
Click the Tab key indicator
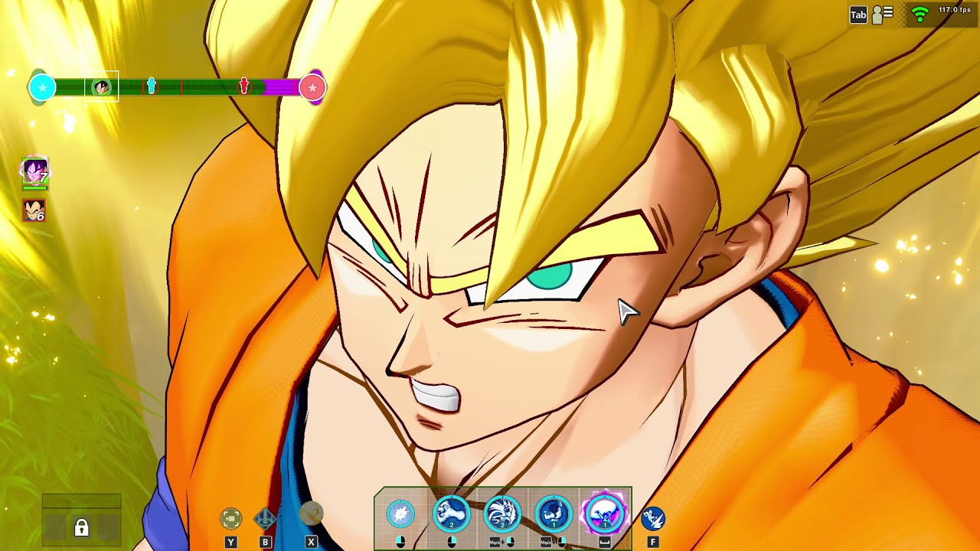point(858,15)
